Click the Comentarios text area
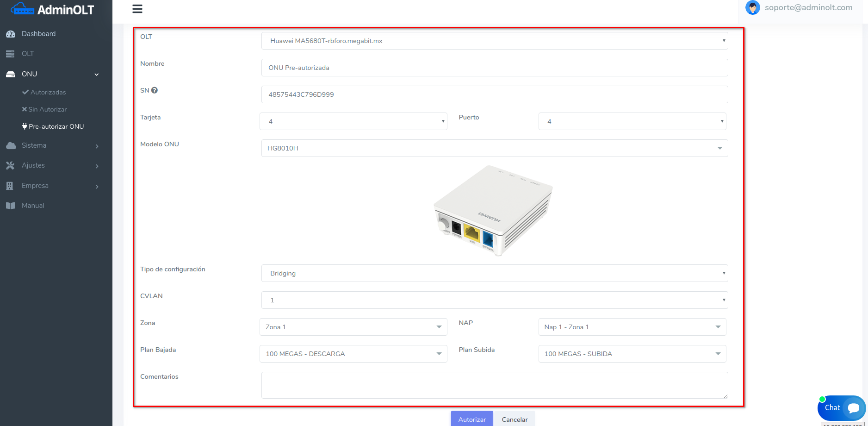 (x=494, y=385)
